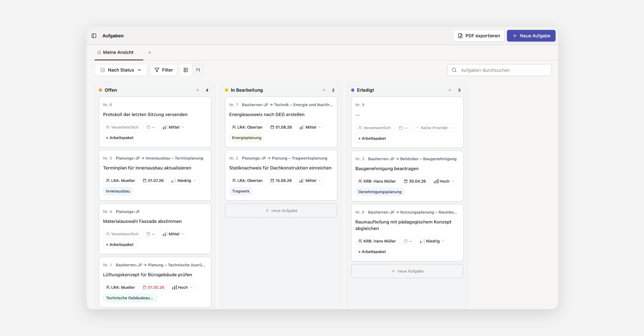This screenshot has height=336, width=644.
Task: Switch to list view layout
Action: coord(186,70)
